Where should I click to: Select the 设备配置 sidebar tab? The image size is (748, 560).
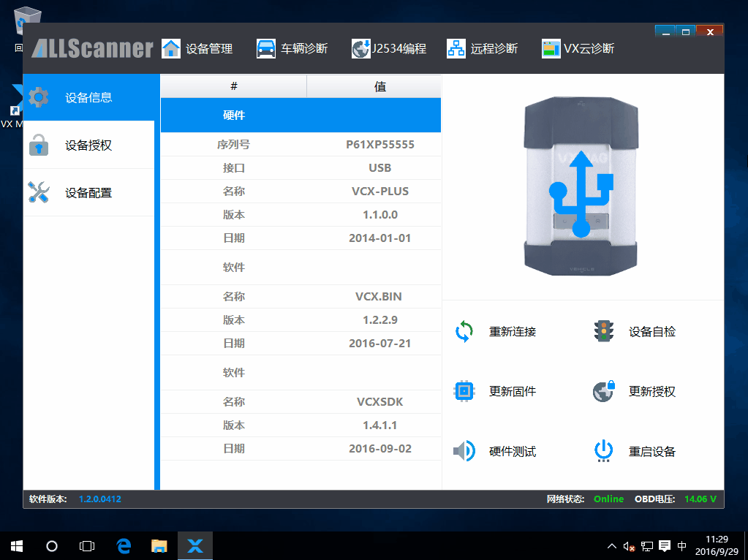[88, 193]
